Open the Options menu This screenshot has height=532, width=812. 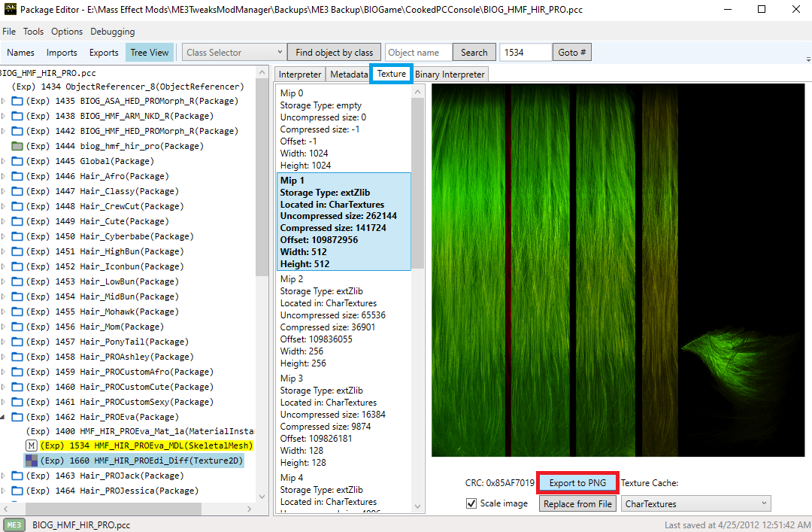coord(67,31)
